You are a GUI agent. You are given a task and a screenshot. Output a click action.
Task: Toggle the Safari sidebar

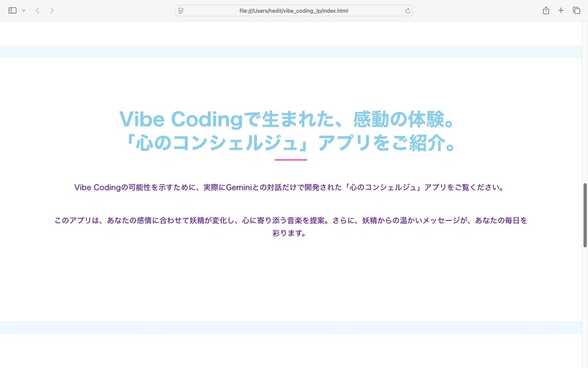[13, 10]
